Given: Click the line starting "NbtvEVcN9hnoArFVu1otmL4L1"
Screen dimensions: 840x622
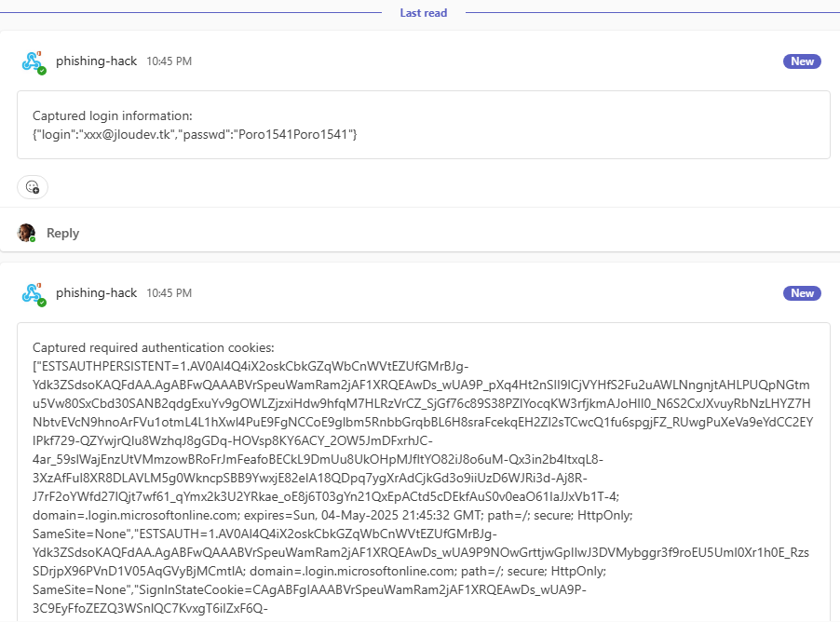Looking at the screenshot, I should pyautogui.click(x=423, y=422).
